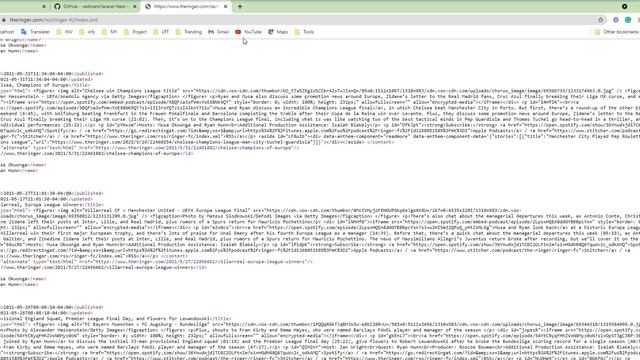
Task: Open the WV bookmarks folder
Action: pos(64,32)
